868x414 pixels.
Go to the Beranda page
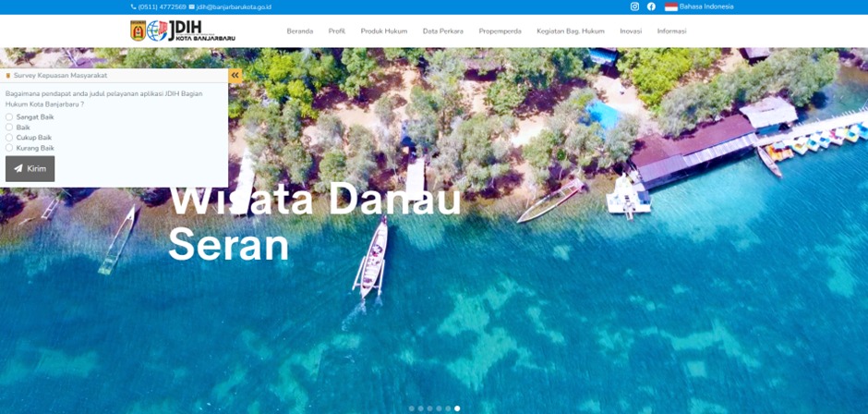(299, 31)
